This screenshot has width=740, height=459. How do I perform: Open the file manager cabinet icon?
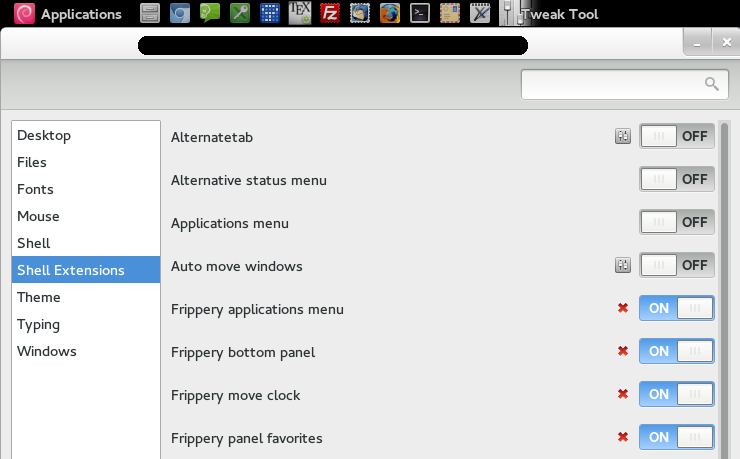tap(150, 14)
